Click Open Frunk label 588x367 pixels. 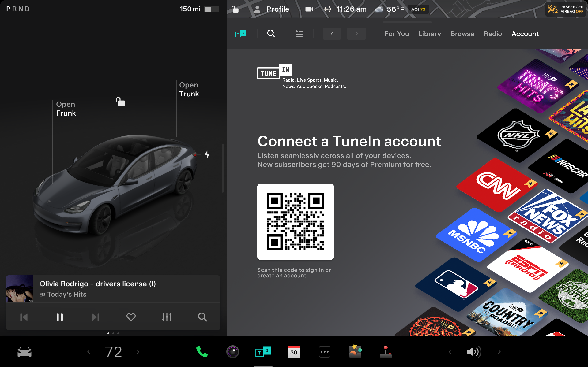[66, 109]
